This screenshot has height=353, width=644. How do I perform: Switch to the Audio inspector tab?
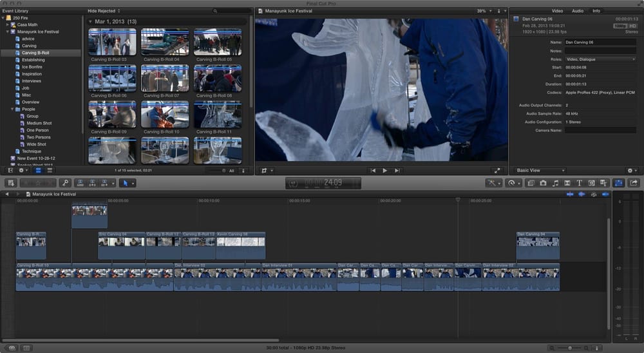click(578, 11)
